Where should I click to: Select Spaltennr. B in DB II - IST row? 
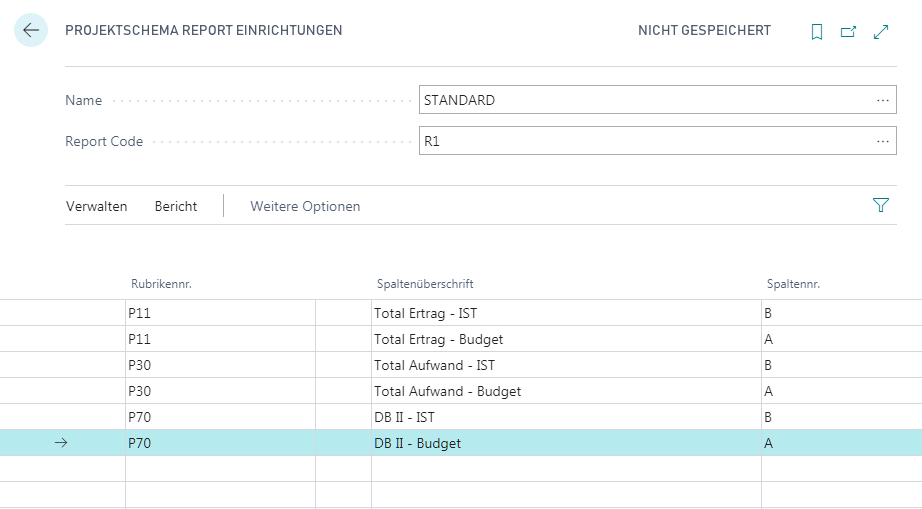[842, 417]
